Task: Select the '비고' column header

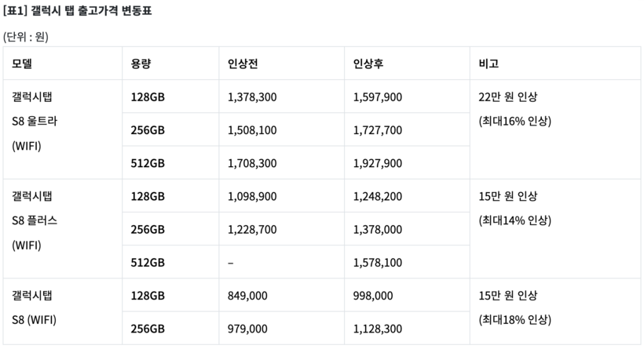Action: tap(488, 64)
